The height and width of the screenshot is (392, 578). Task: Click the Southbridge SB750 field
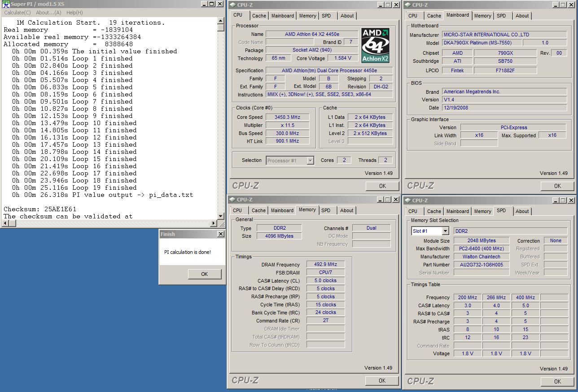(505, 61)
